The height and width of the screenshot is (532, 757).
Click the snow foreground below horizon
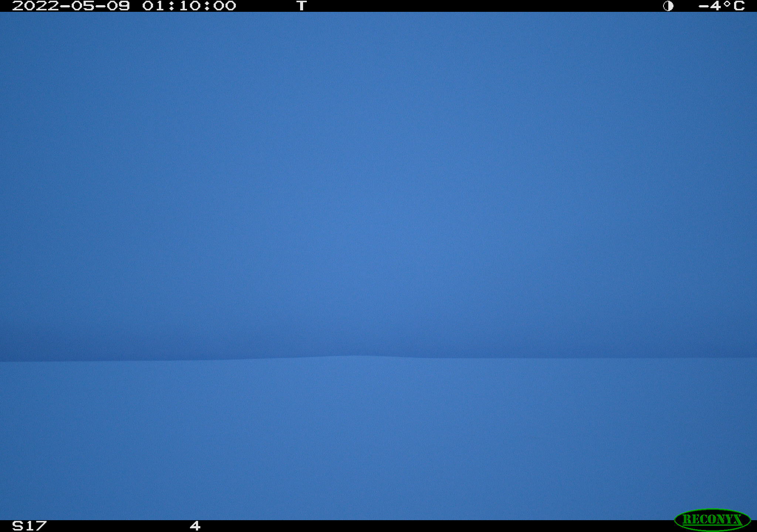(378, 440)
